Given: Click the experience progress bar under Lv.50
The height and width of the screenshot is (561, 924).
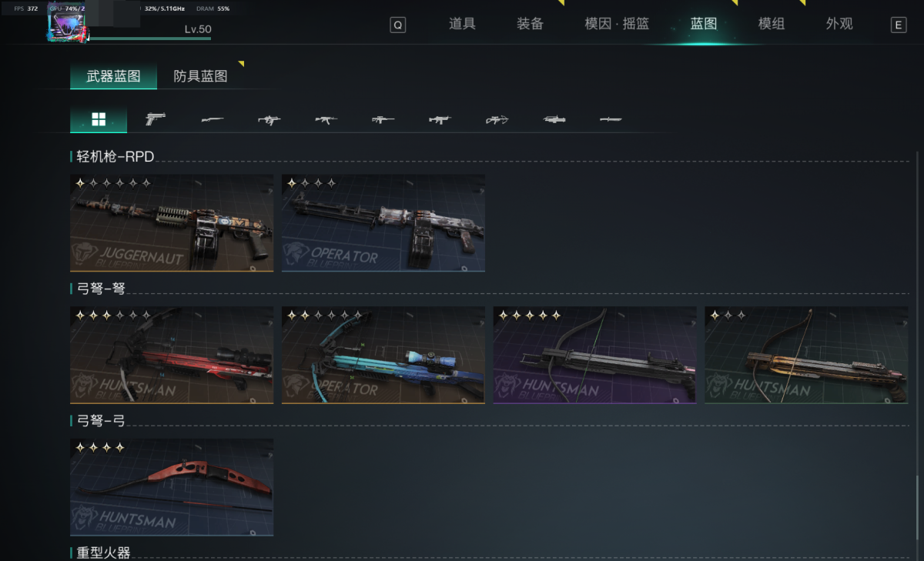Looking at the screenshot, I should point(150,38).
